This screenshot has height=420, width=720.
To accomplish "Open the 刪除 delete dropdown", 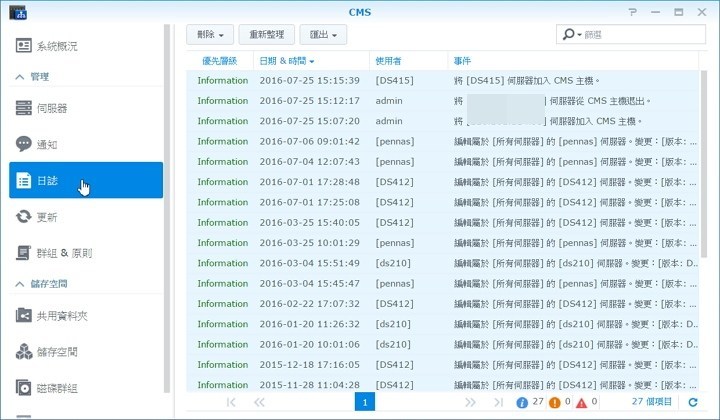I will pos(210,34).
